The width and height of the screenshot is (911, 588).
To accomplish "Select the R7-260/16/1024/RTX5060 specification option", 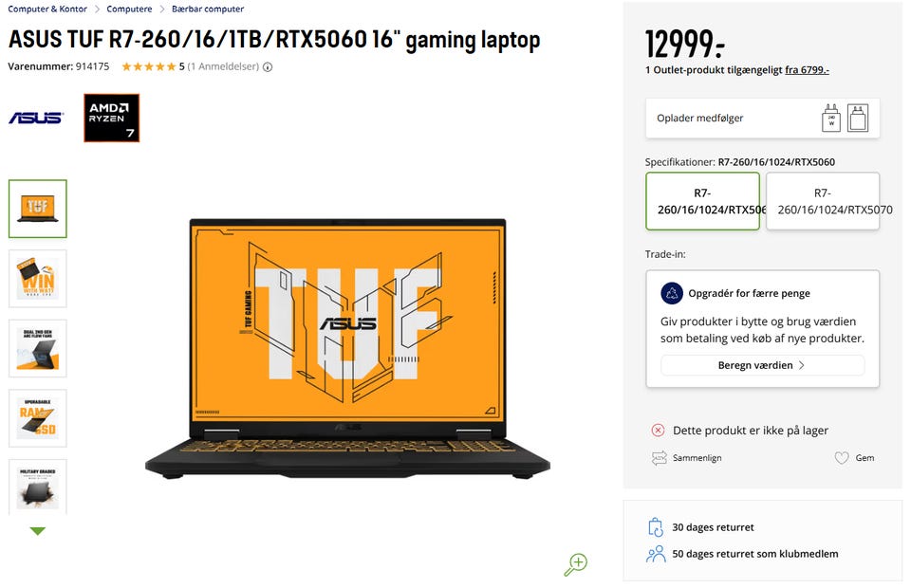I will (702, 201).
